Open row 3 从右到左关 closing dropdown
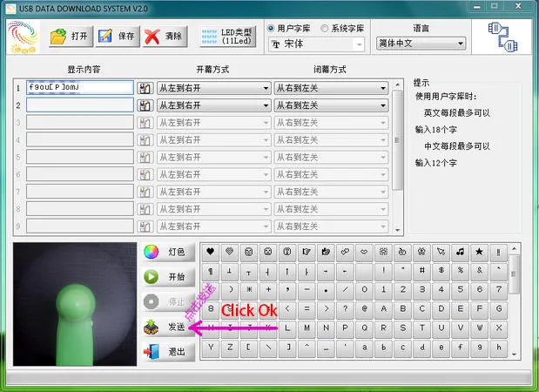Viewport: 539px width, 392px height. (332, 123)
